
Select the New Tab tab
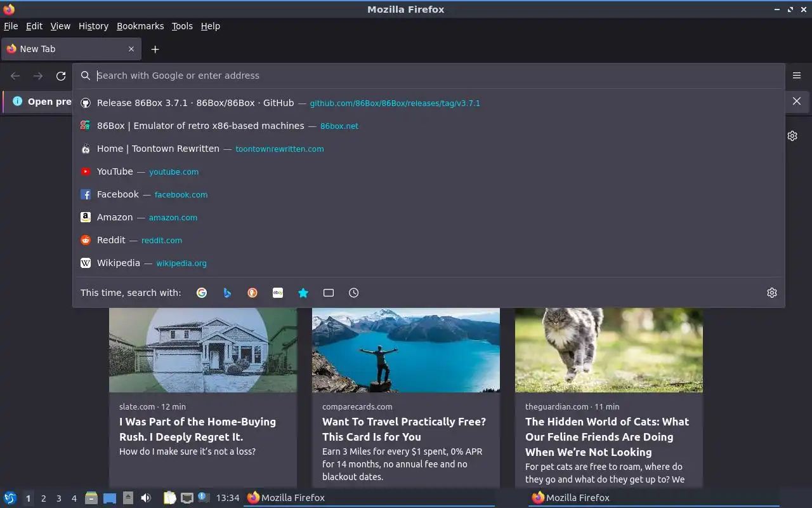[71, 49]
